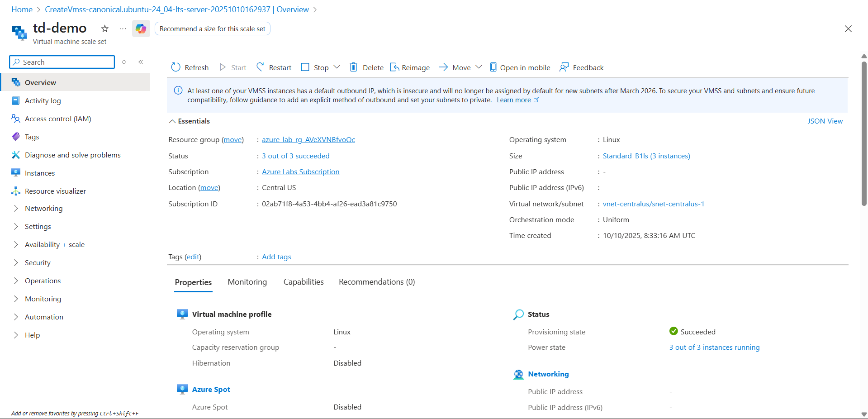The image size is (868, 419).
Task: Favorite td-demo with the star icon
Action: coord(105,29)
